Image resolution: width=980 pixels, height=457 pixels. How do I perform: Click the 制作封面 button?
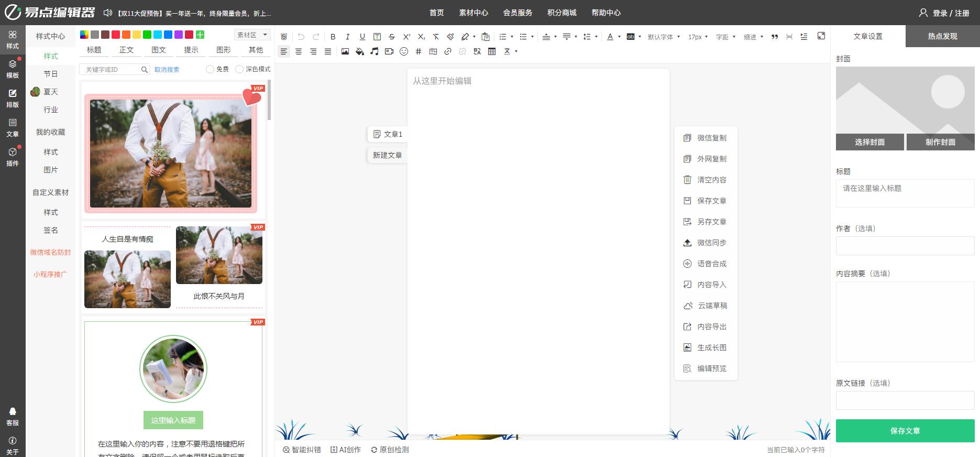click(x=940, y=142)
